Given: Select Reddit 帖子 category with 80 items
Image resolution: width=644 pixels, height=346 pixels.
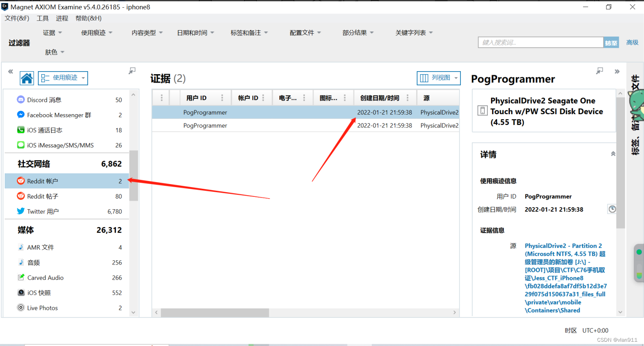Looking at the screenshot, I should (67, 196).
